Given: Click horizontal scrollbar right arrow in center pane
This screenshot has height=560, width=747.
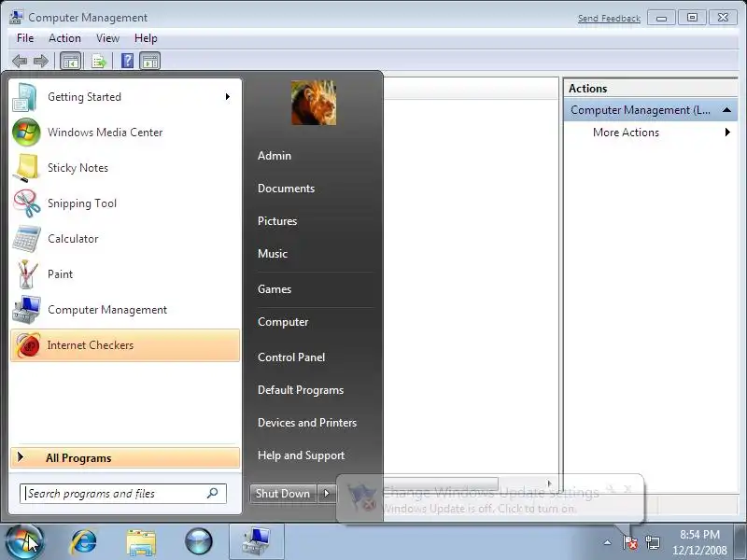Looking at the screenshot, I should pyautogui.click(x=549, y=483).
